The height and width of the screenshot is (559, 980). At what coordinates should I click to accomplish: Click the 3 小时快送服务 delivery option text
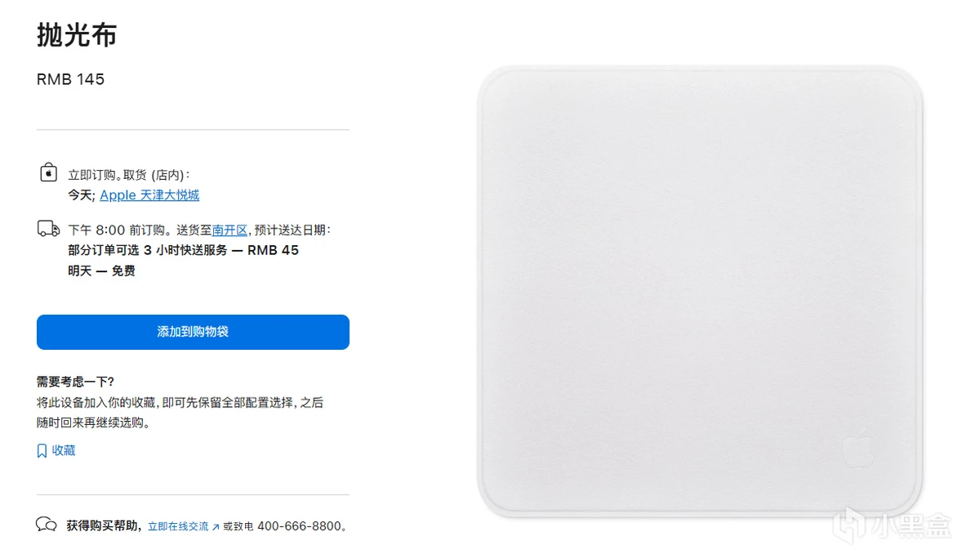pos(185,250)
